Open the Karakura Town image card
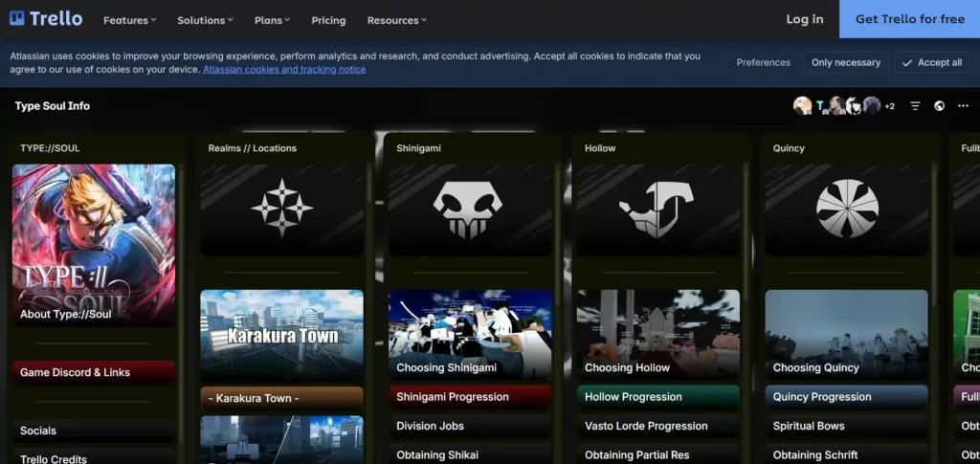 (281, 335)
